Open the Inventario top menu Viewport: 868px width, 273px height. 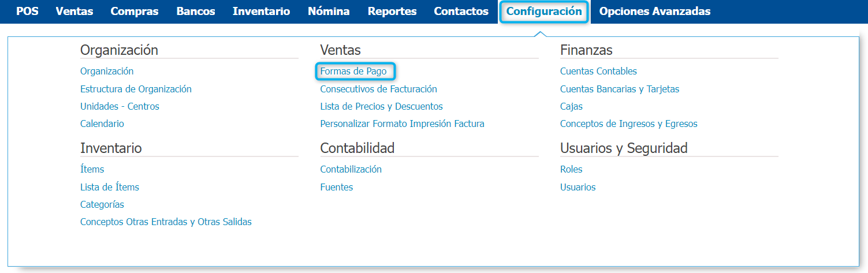click(x=262, y=11)
